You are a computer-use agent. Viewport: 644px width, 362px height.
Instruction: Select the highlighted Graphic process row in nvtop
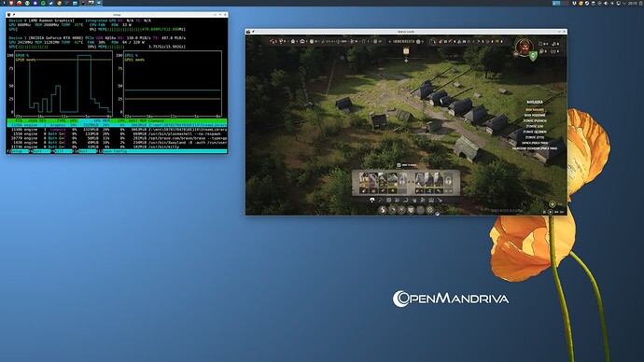[x=117, y=125]
